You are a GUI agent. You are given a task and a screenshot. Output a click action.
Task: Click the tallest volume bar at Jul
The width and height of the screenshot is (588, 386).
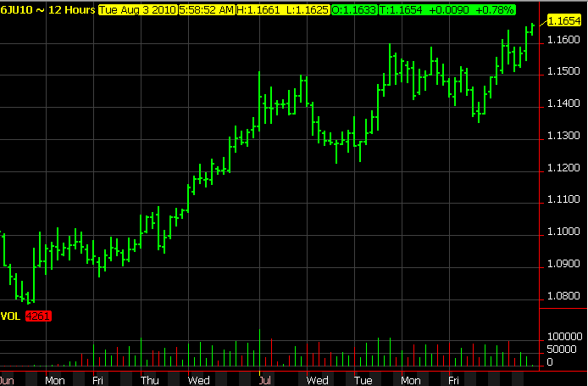click(259, 348)
